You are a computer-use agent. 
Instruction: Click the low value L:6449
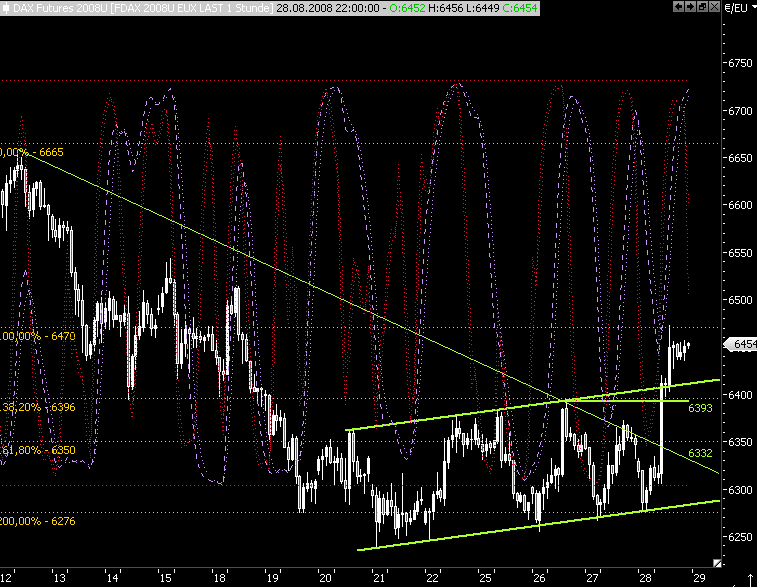[481, 8]
